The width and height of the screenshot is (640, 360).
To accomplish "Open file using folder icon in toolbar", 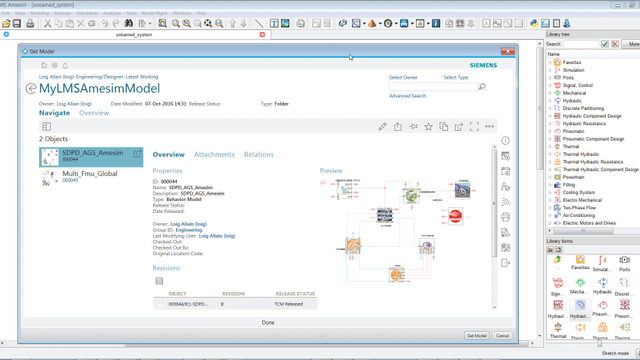I will pyautogui.click(x=6, y=24).
